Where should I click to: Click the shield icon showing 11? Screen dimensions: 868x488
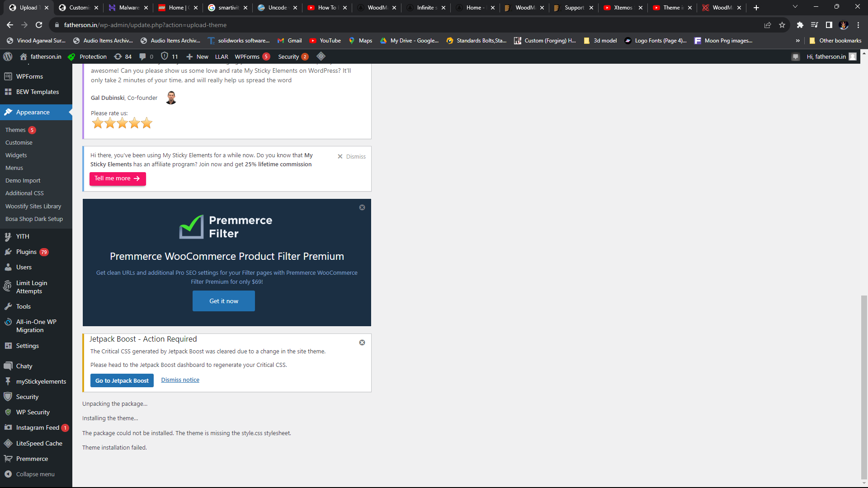click(170, 56)
